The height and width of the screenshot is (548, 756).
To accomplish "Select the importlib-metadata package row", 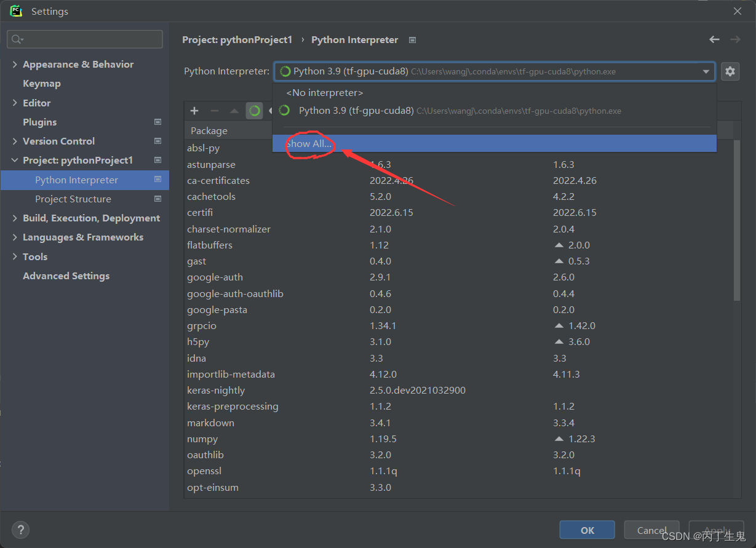I will click(x=459, y=374).
